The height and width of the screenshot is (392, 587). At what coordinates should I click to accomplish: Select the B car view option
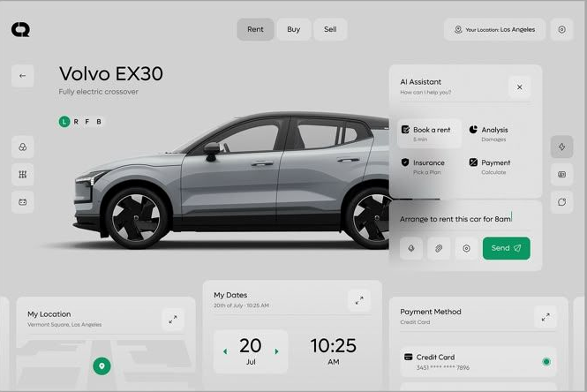click(x=99, y=122)
